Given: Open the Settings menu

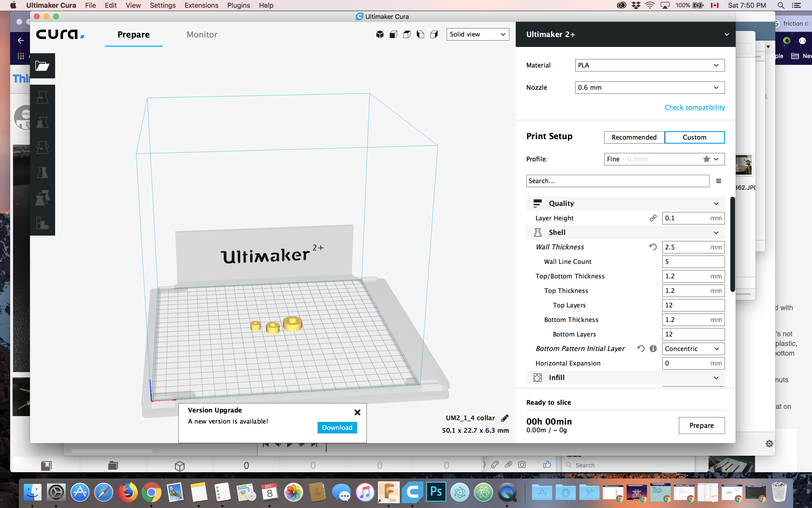Looking at the screenshot, I should click(x=163, y=5).
